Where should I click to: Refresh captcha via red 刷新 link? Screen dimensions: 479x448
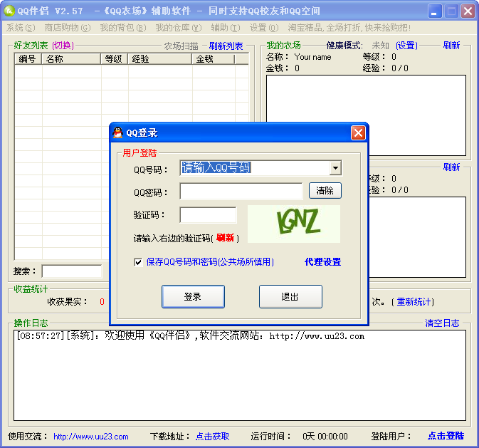click(225, 238)
